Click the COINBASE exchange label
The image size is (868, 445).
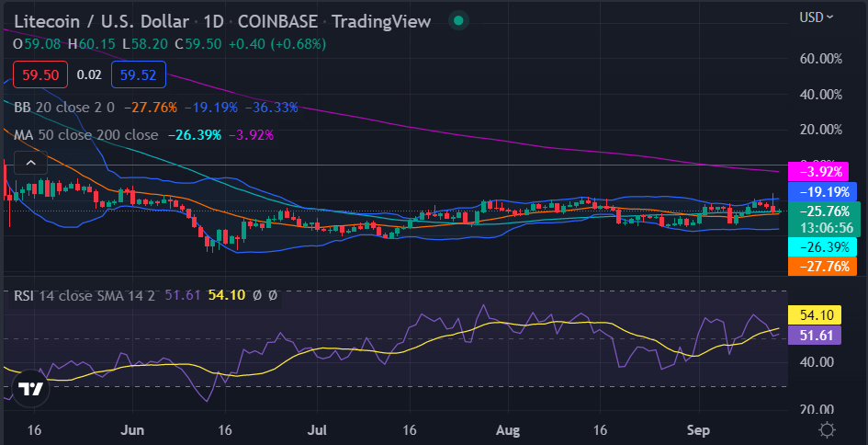pyautogui.click(x=277, y=22)
